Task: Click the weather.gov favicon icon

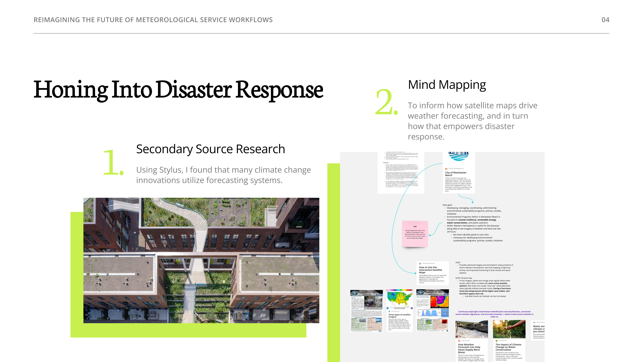Action: (389, 311)
